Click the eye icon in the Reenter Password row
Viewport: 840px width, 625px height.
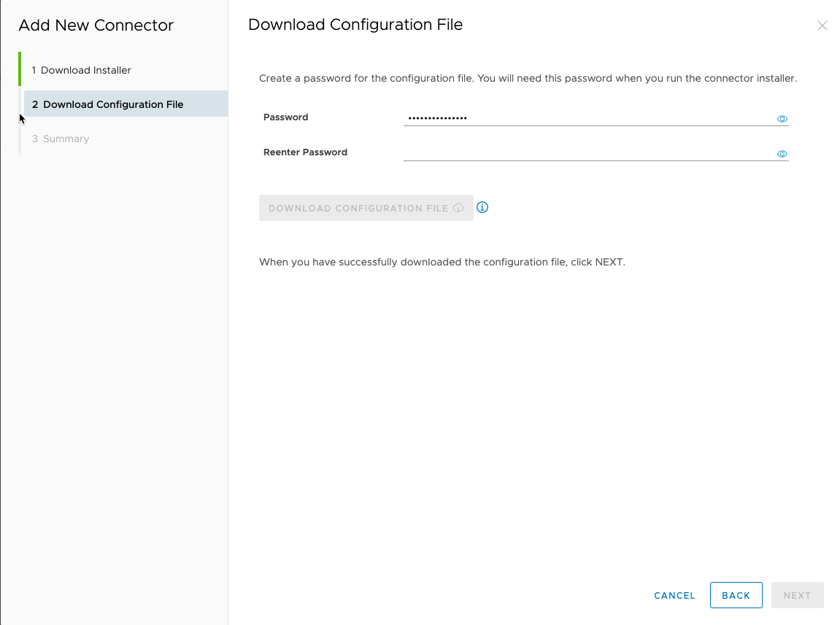782,153
